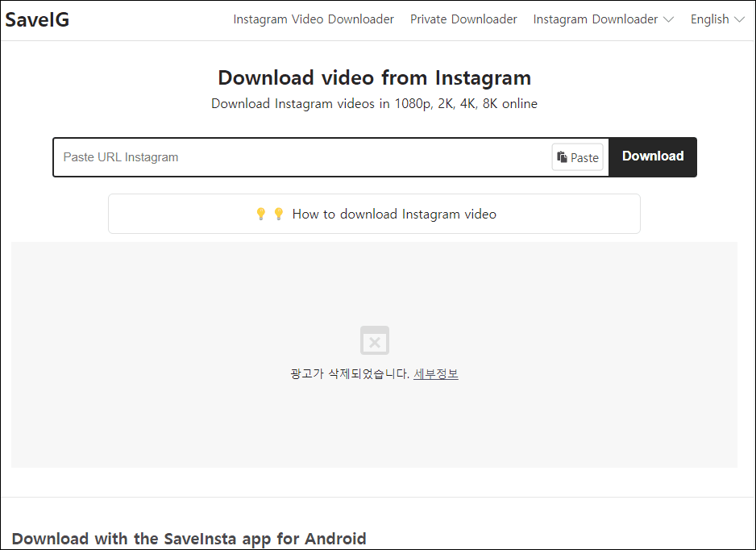The height and width of the screenshot is (550, 756).
Task: Open Private Downloader page
Action: click(x=463, y=19)
